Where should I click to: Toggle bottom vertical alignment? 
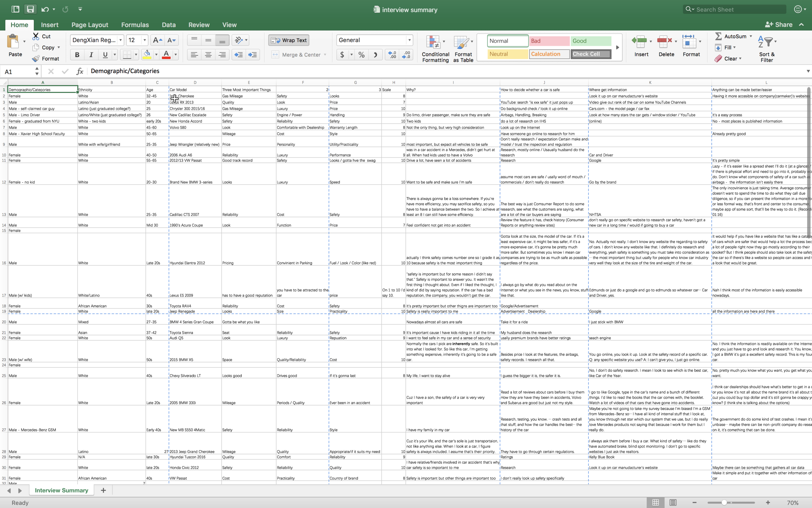tap(222, 40)
